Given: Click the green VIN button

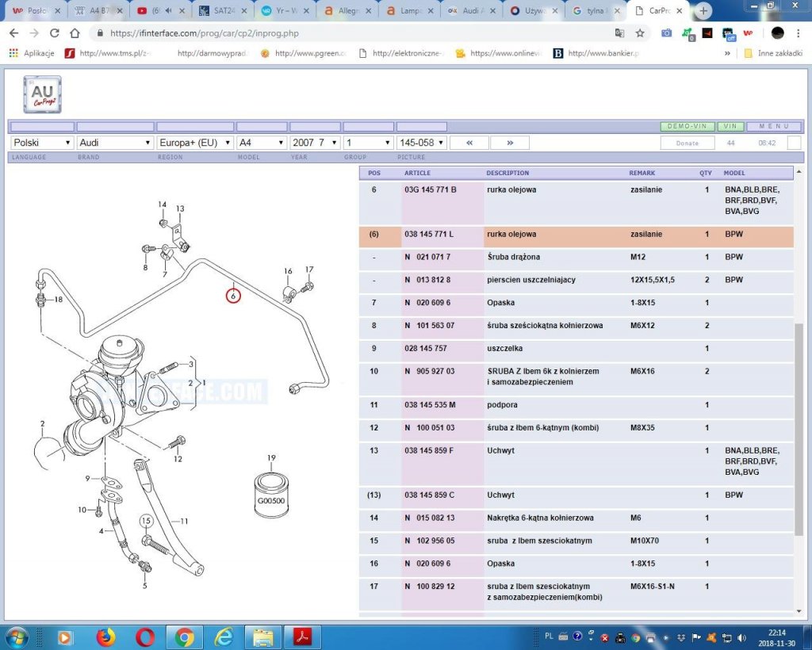Looking at the screenshot, I should pos(730,126).
